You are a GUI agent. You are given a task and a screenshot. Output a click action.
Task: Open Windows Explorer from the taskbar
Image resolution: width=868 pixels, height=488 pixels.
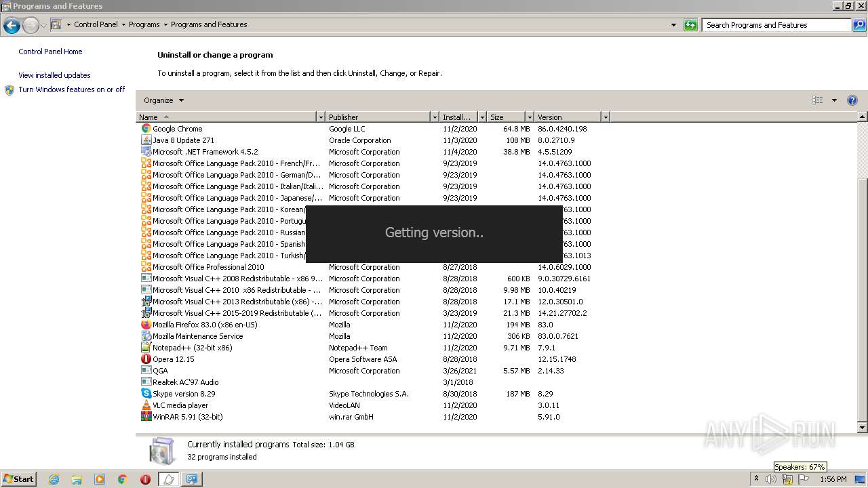[77, 479]
